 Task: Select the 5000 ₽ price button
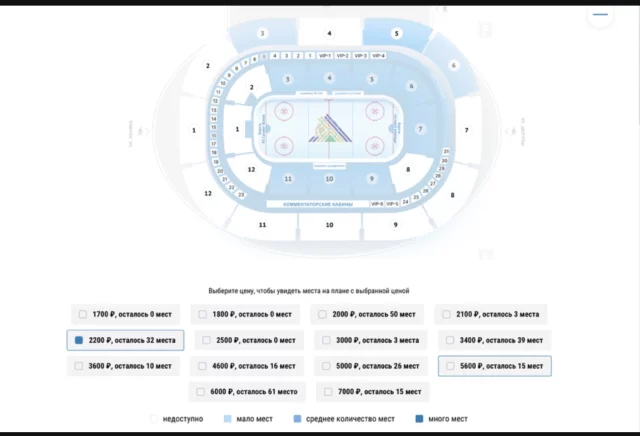click(x=371, y=366)
